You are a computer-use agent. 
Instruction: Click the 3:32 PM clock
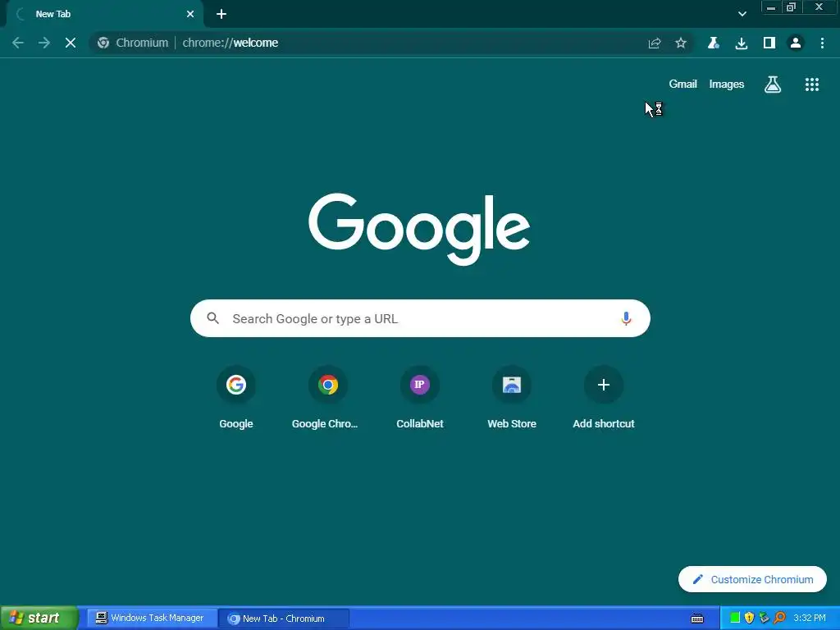coord(810,618)
